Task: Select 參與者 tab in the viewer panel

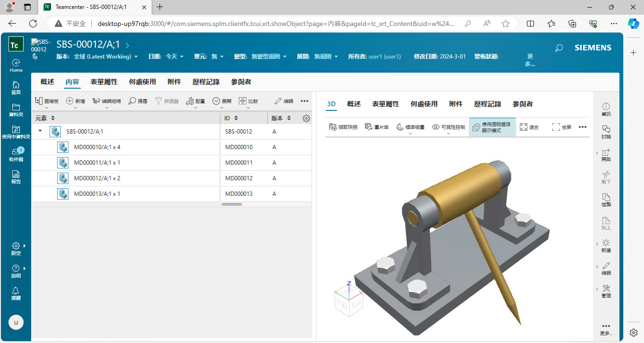Action: (523, 104)
